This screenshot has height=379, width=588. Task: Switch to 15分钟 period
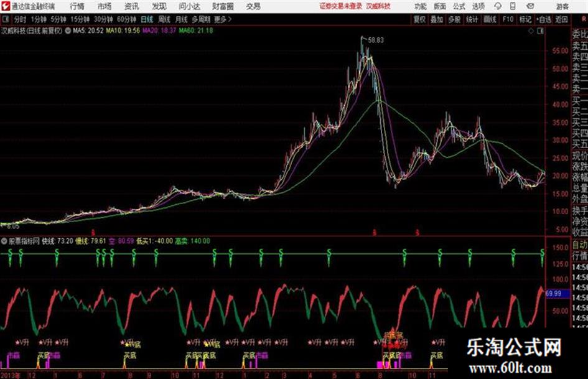pos(80,19)
